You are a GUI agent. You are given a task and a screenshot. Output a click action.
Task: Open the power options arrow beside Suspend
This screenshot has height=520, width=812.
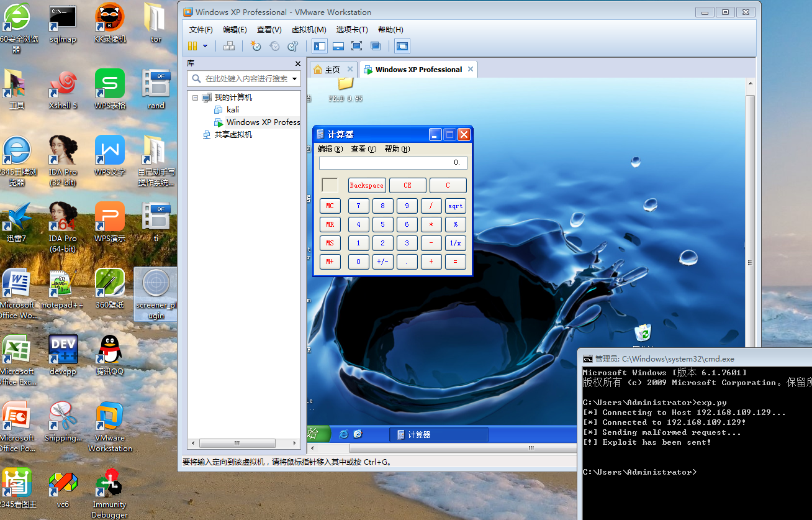[205, 46]
